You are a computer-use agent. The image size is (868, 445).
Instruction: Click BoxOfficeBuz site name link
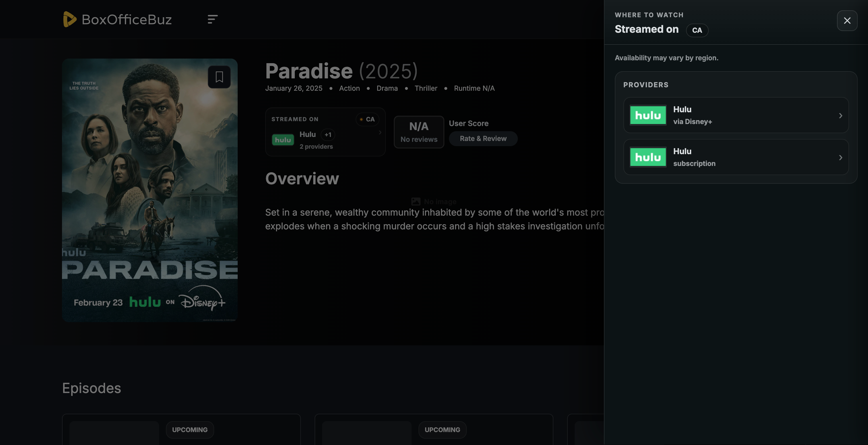(127, 20)
